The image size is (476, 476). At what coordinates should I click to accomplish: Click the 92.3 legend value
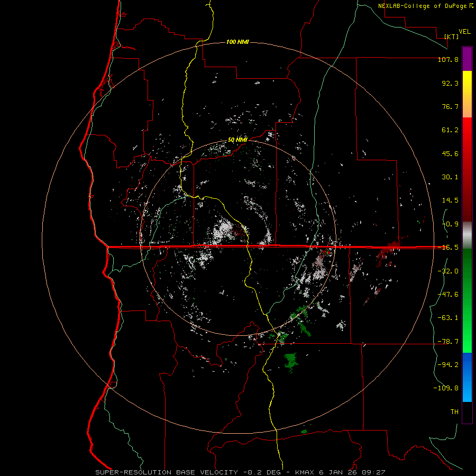[x=450, y=83]
